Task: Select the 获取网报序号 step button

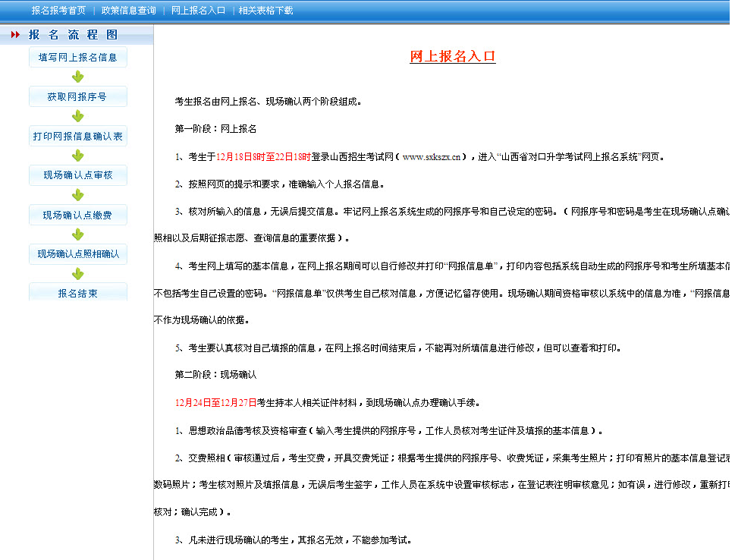Action: [78, 96]
